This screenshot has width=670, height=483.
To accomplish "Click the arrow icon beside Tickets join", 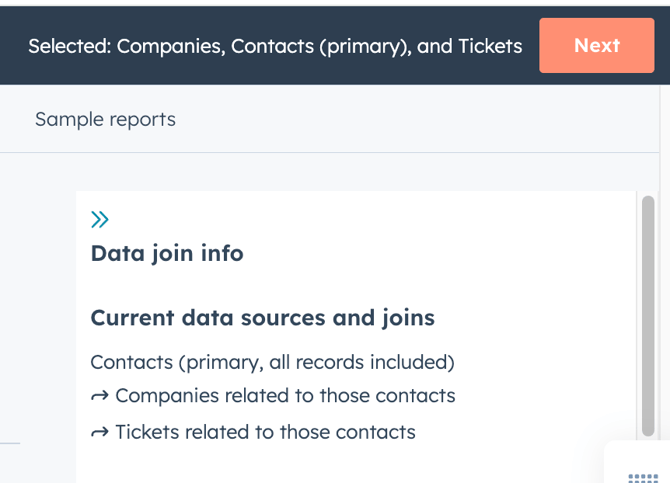I will pyautogui.click(x=100, y=433).
